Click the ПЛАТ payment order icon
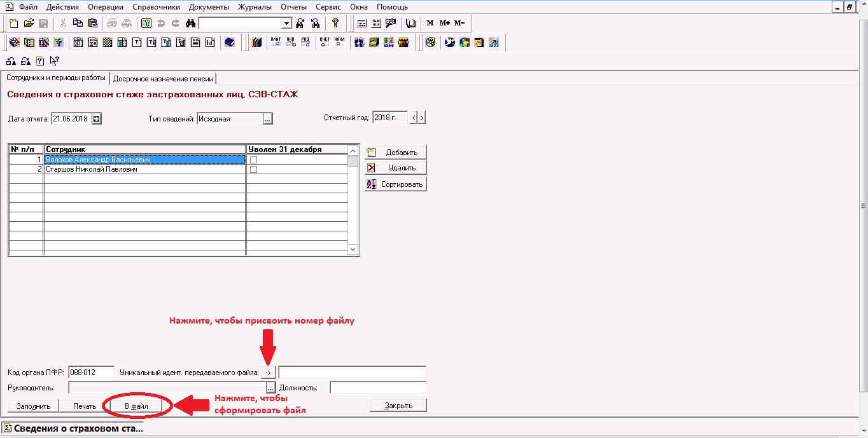Image resolution: width=868 pixels, height=438 pixels. click(276, 43)
